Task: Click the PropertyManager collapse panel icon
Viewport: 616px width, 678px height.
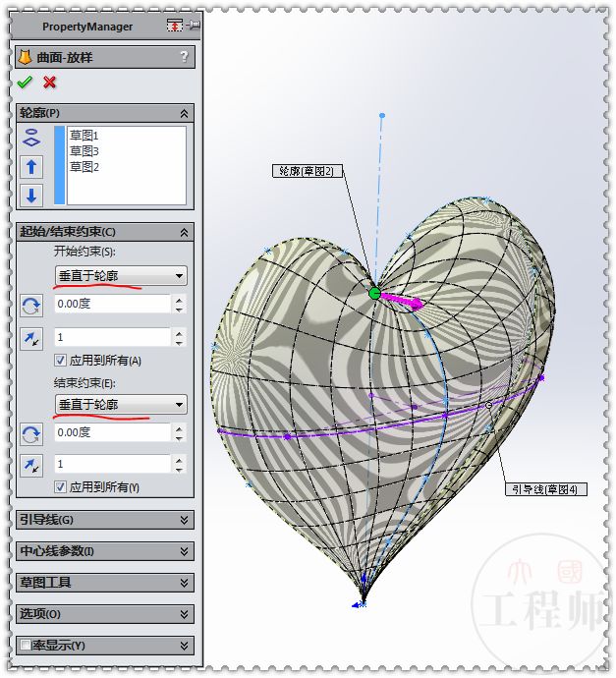Action: [x=175, y=26]
